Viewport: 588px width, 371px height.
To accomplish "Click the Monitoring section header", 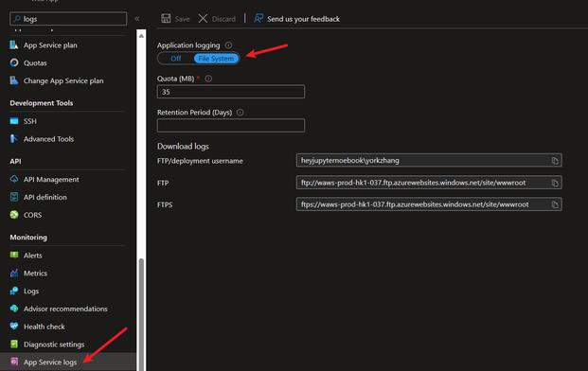I will point(28,238).
